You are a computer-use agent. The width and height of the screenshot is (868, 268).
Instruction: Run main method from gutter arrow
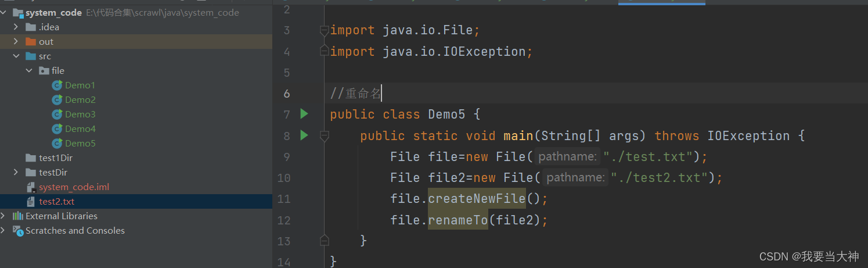pyautogui.click(x=304, y=135)
